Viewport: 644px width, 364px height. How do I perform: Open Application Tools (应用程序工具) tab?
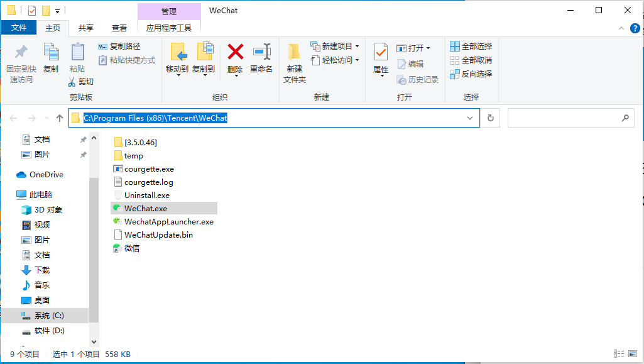pos(169,28)
